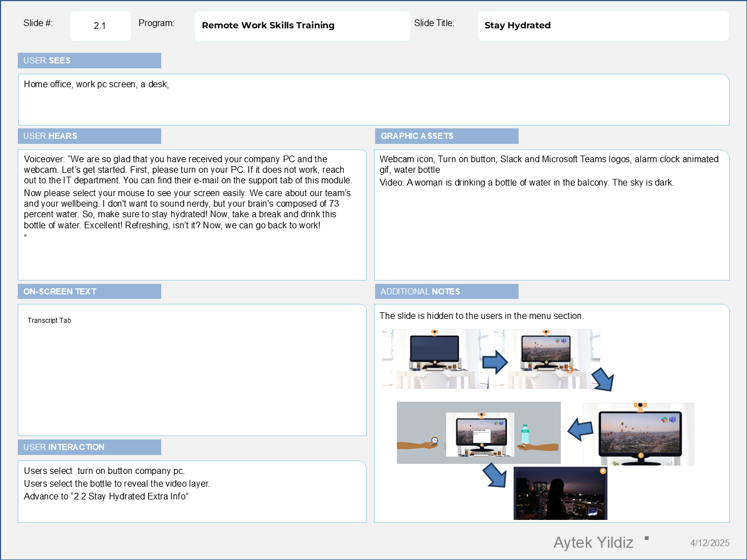The height and width of the screenshot is (560, 747).
Task: Select the Microsoft Teams logo icon
Action: click(x=671, y=420)
